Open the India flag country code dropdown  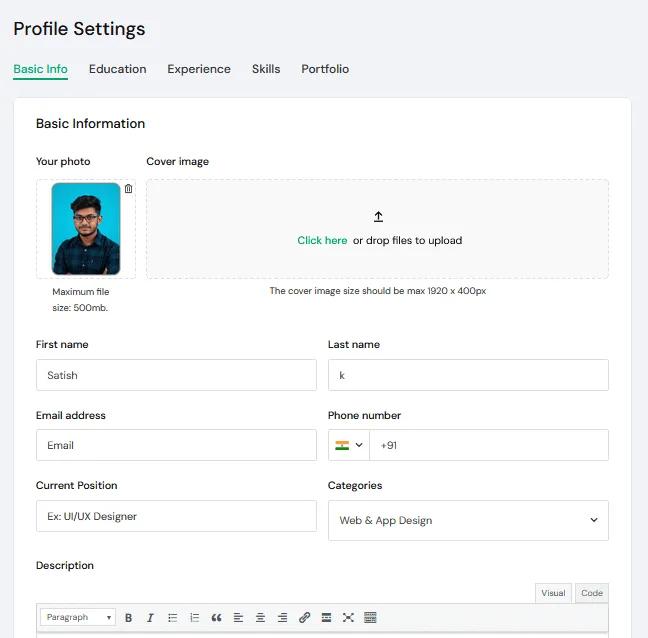click(x=349, y=445)
